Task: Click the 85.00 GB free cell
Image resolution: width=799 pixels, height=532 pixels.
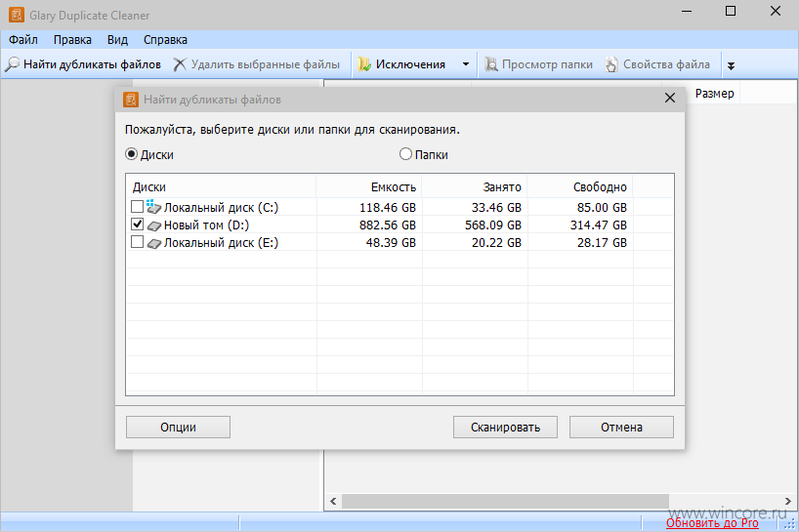Action: tap(602, 207)
